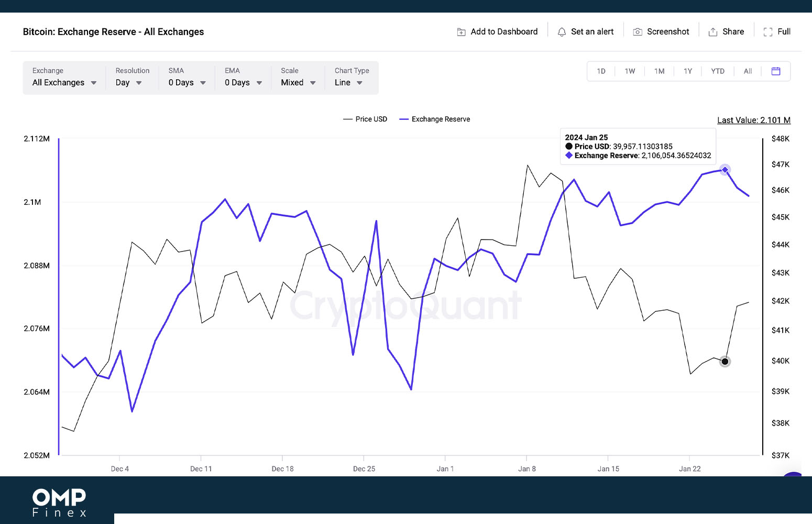Select the 1M time range
This screenshot has width=812, height=524.
(x=659, y=71)
